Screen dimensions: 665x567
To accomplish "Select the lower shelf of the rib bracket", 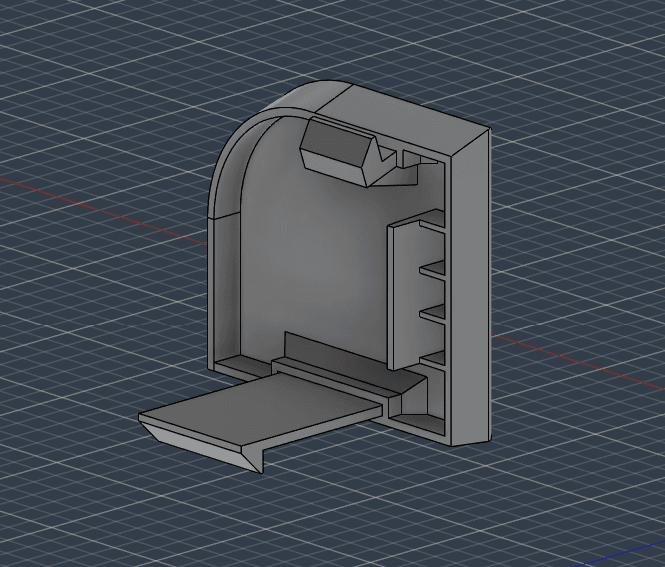I will (x=433, y=316).
